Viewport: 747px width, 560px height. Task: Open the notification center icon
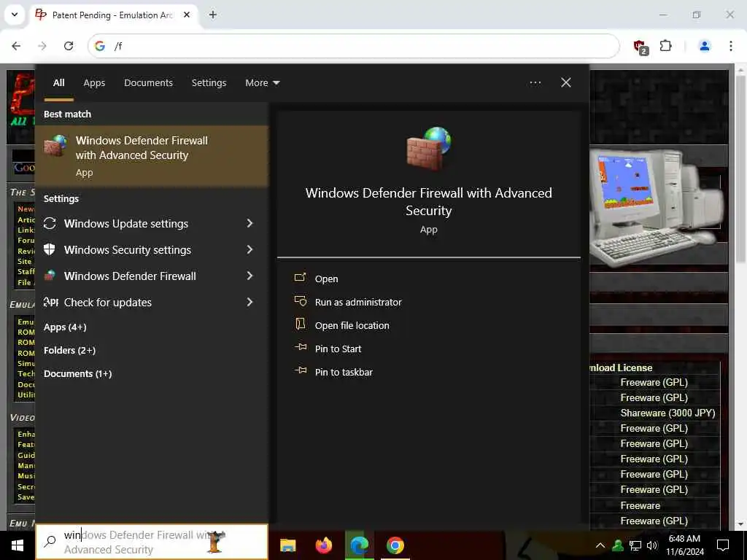[x=723, y=545]
